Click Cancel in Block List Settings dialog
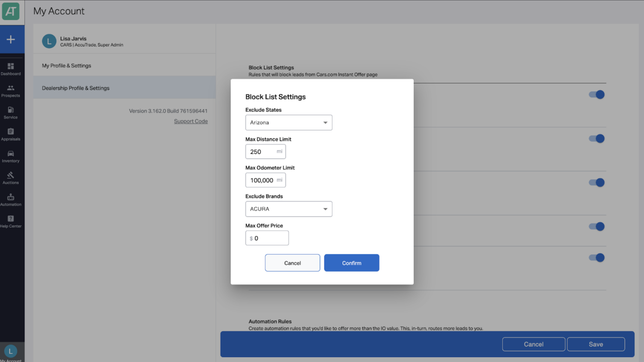This screenshot has height=362, width=644. coord(292,263)
